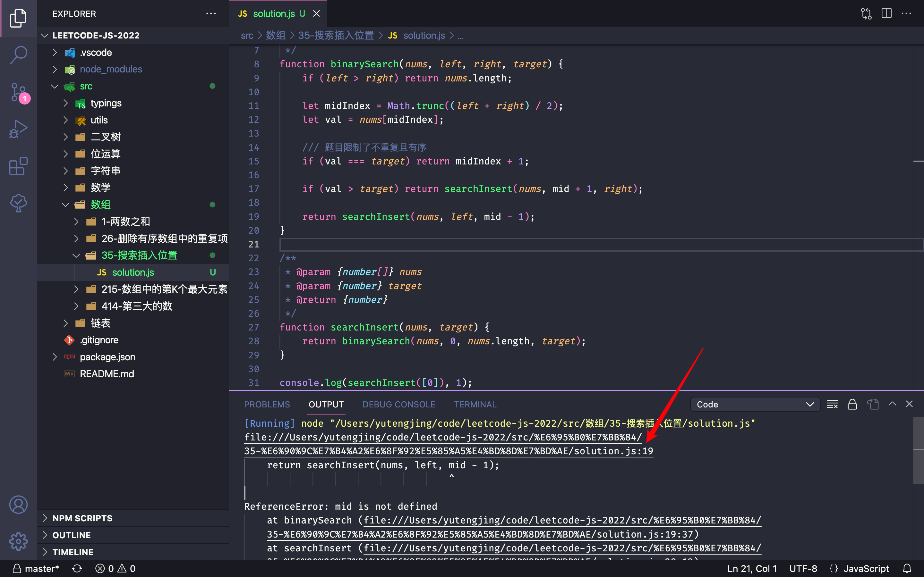Open the Search view in activity bar
Screen dimensions: 924x577
[x=18, y=55]
